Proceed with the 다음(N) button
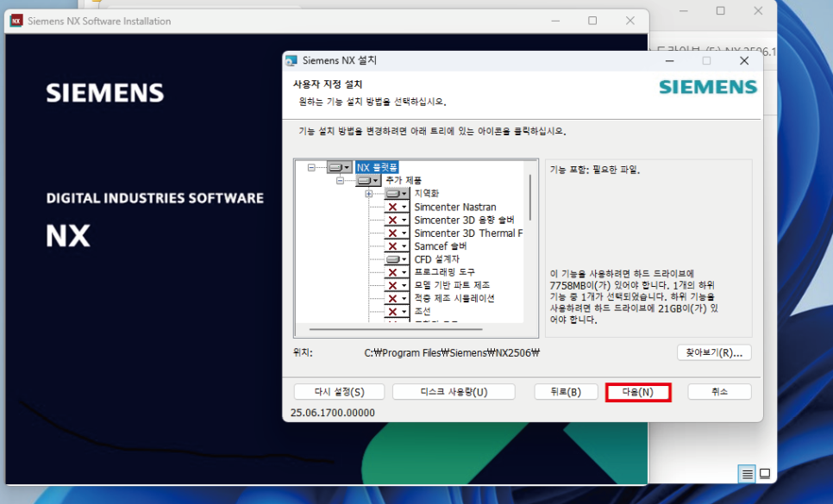 [x=638, y=392]
